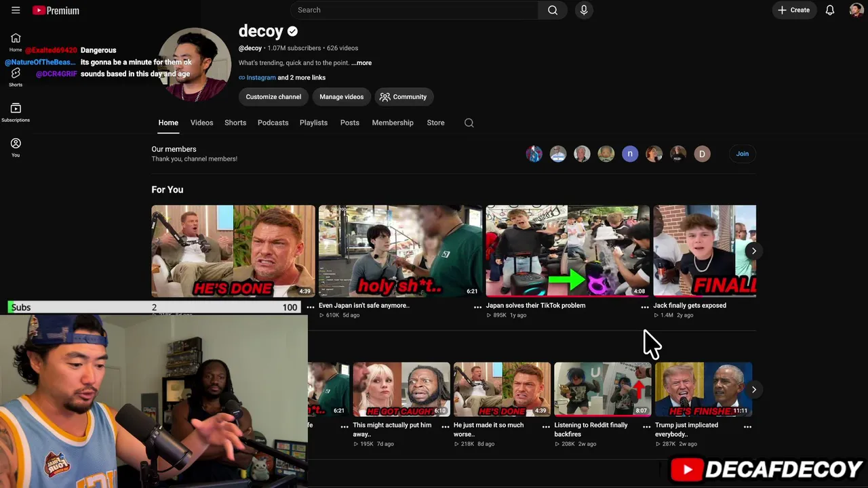Open the You sidebar section
The image size is (868, 488).
click(16, 148)
